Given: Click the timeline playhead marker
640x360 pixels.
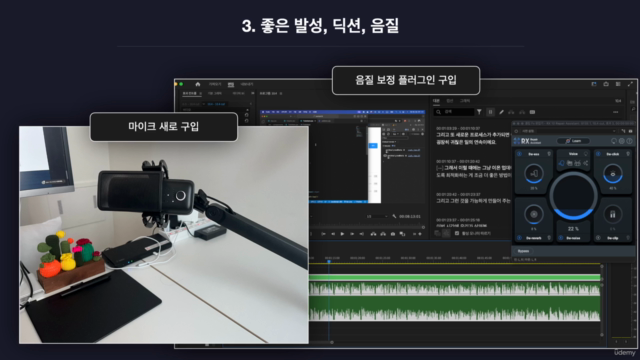Looking at the screenshot, I should pos(329,261).
